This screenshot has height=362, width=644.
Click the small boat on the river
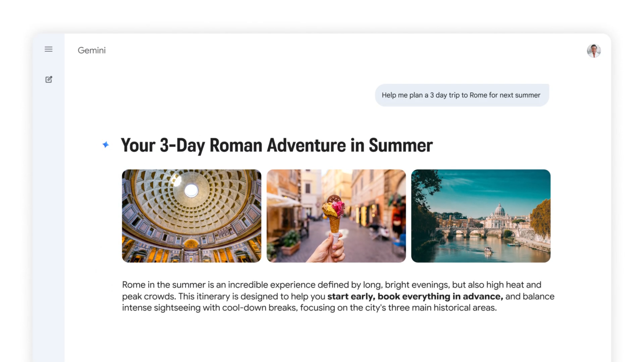coord(488,249)
